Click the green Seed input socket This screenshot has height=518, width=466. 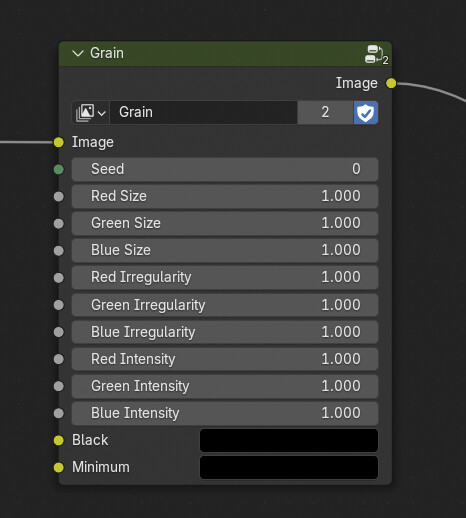pyautogui.click(x=59, y=169)
